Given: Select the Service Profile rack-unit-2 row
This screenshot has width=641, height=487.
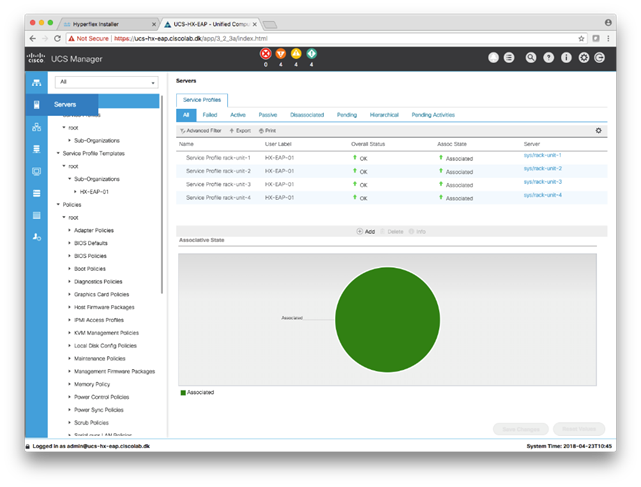Looking at the screenshot, I should pos(392,171).
